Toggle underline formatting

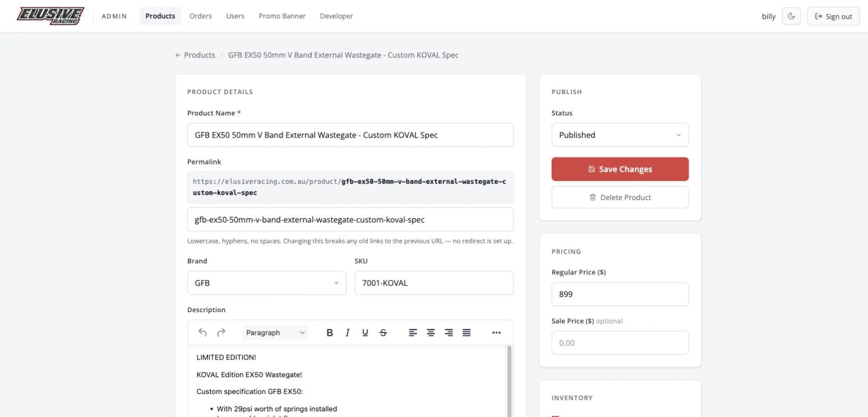(365, 332)
